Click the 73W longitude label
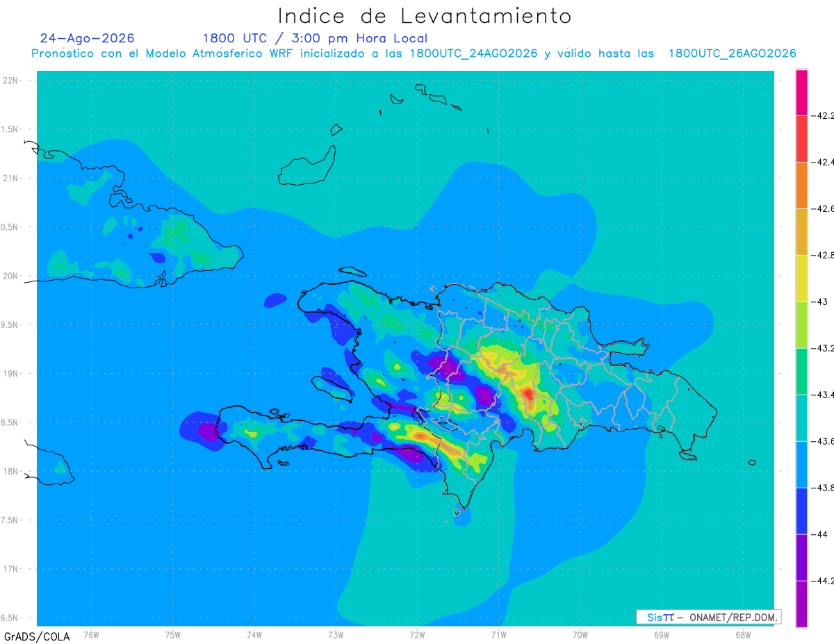Image resolution: width=834 pixels, height=644 pixels. pos(336,634)
